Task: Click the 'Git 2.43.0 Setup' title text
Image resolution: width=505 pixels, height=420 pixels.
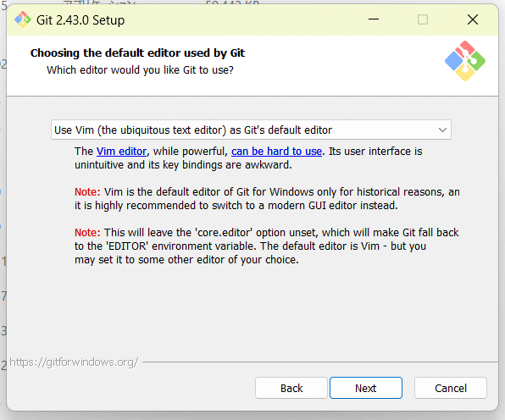Action: coord(80,20)
